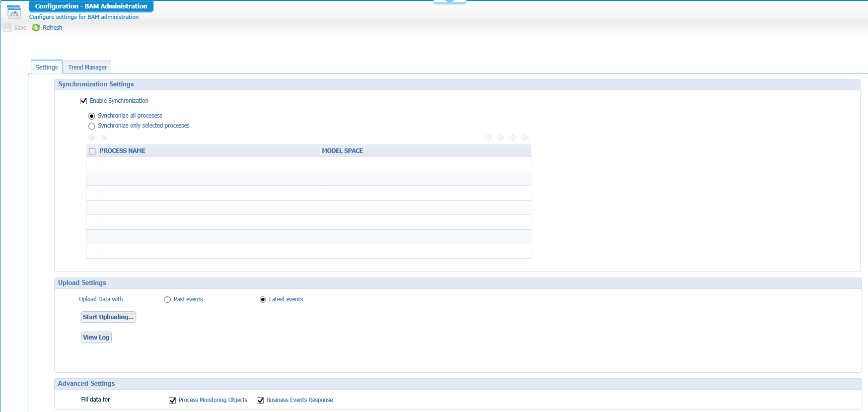Go to first page arrow icon
This screenshot has width=868, height=412.
[488, 137]
